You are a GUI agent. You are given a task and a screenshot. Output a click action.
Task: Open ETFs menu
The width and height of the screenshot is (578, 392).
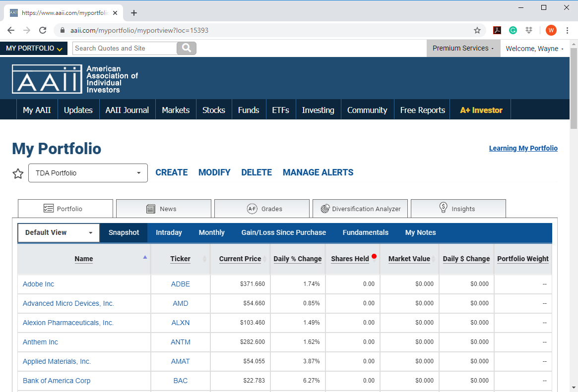[280, 110]
